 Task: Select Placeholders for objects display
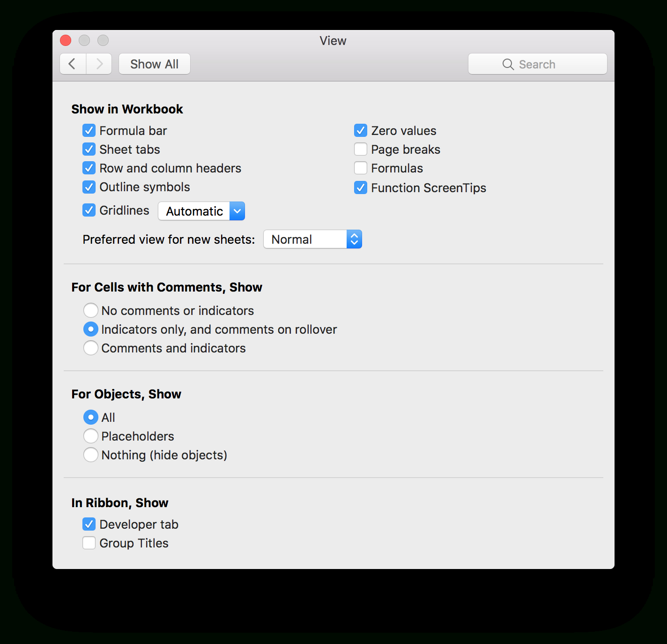pyautogui.click(x=91, y=436)
